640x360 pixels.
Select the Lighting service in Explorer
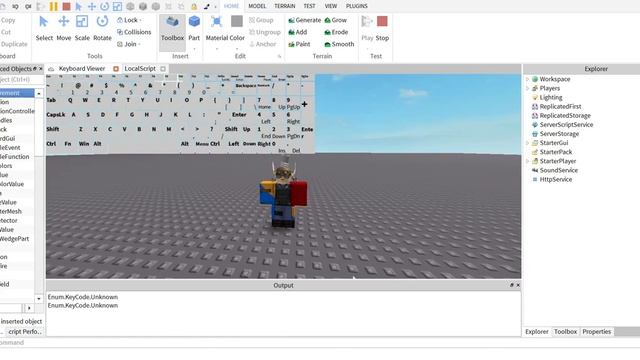[547, 98]
